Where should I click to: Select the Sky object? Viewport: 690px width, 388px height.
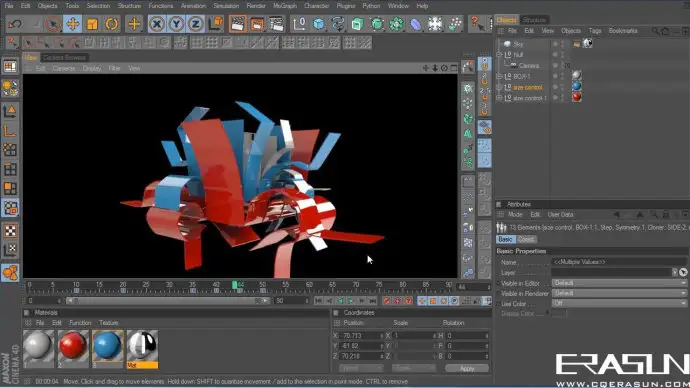(518, 44)
